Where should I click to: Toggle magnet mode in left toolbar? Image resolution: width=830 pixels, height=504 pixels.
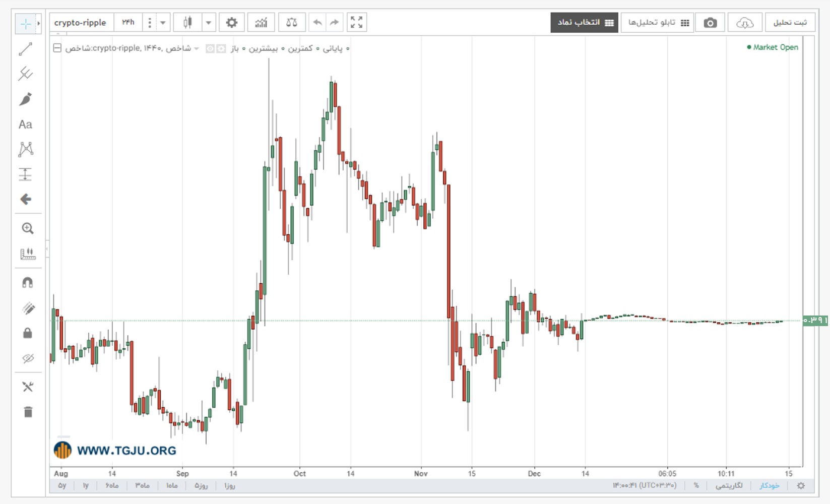(28, 283)
